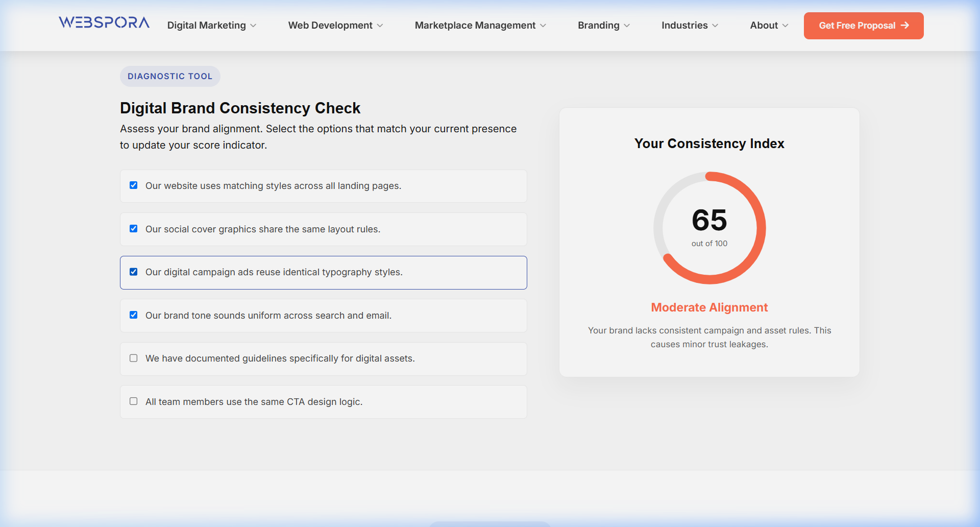Click the Digital Brand Consistency Check heading

240,108
